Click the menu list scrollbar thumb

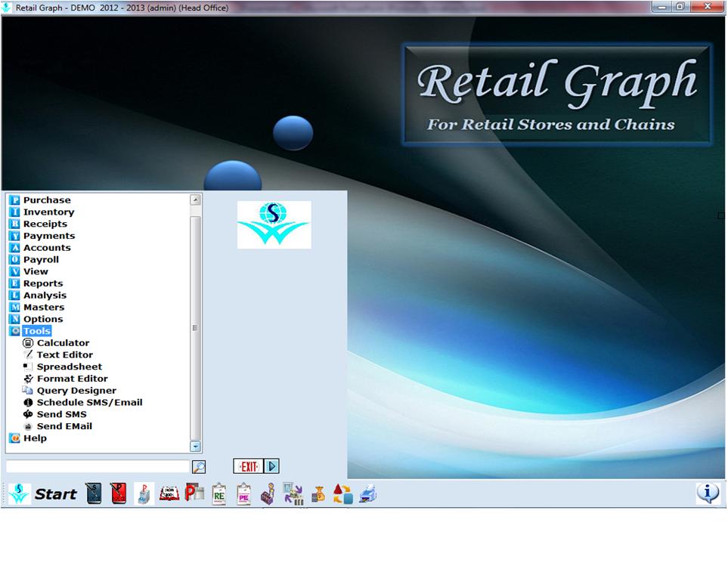pos(196,328)
